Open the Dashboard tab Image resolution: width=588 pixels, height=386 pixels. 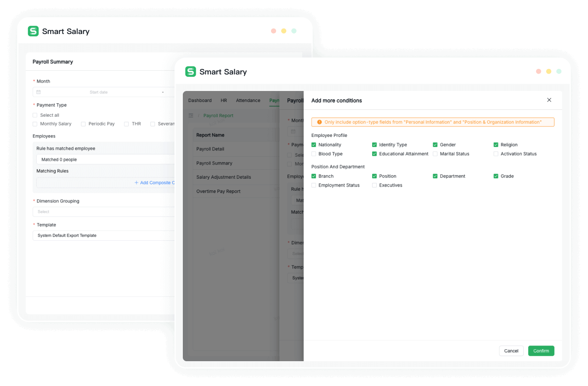tap(200, 101)
